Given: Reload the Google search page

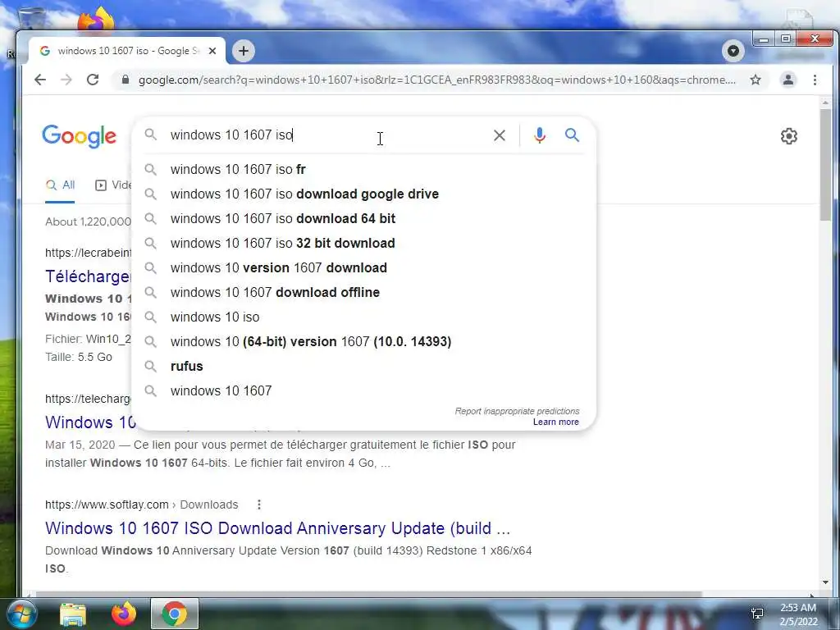Looking at the screenshot, I should 93,80.
